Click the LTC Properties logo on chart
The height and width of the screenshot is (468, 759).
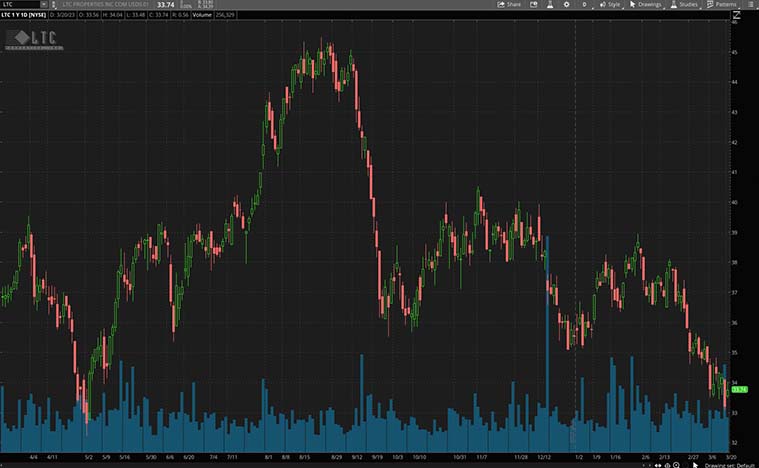point(32,39)
